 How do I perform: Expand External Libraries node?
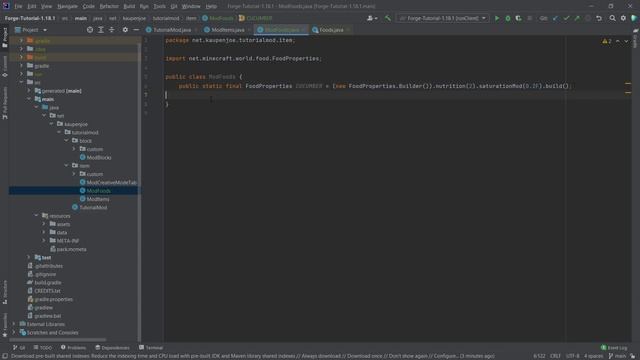[x=14, y=324]
